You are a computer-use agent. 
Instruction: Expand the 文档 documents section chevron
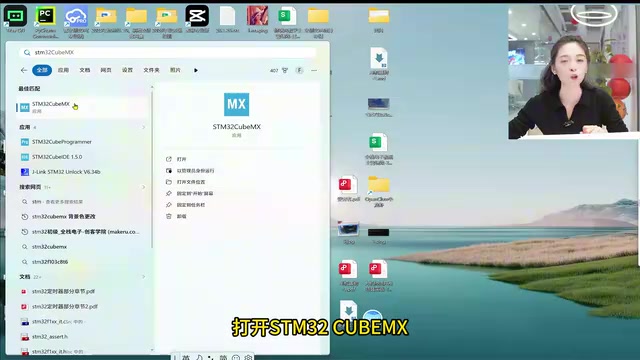143,277
